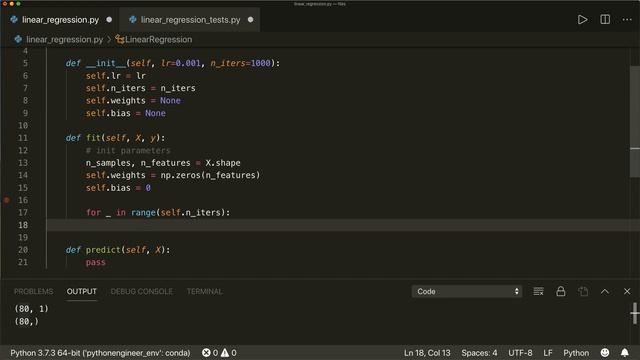Click 'np.zeros(n_features)' on line 14

210,175
